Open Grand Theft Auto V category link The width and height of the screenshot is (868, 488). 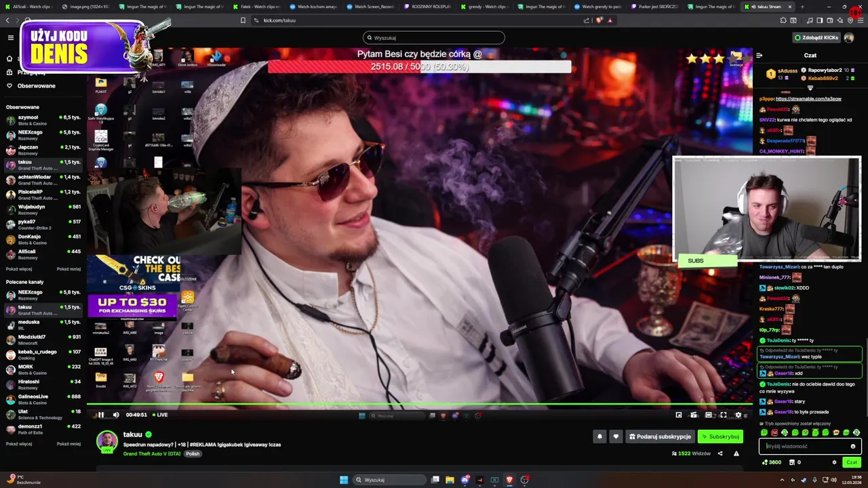coord(152,453)
